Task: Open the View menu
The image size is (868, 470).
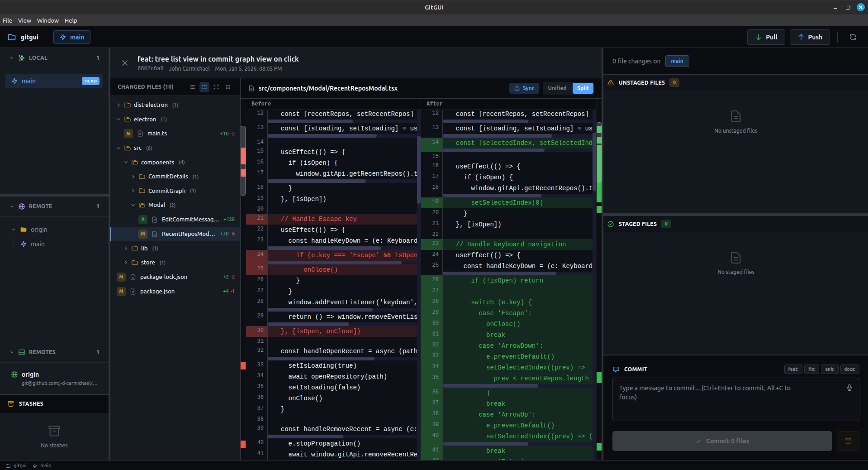Action: [24, 20]
